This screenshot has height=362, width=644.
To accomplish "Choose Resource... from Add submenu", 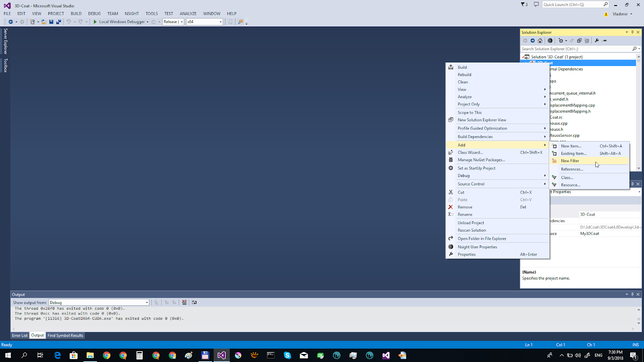I will (589, 185).
